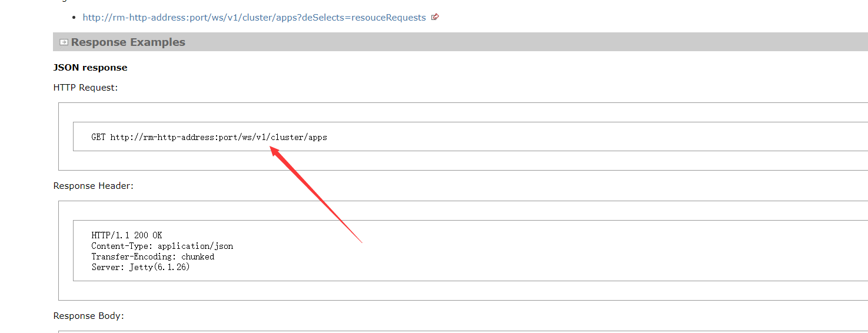Click the Server: Jetty(6.1.26) line
The width and height of the screenshot is (868, 333).
tap(141, 267)
